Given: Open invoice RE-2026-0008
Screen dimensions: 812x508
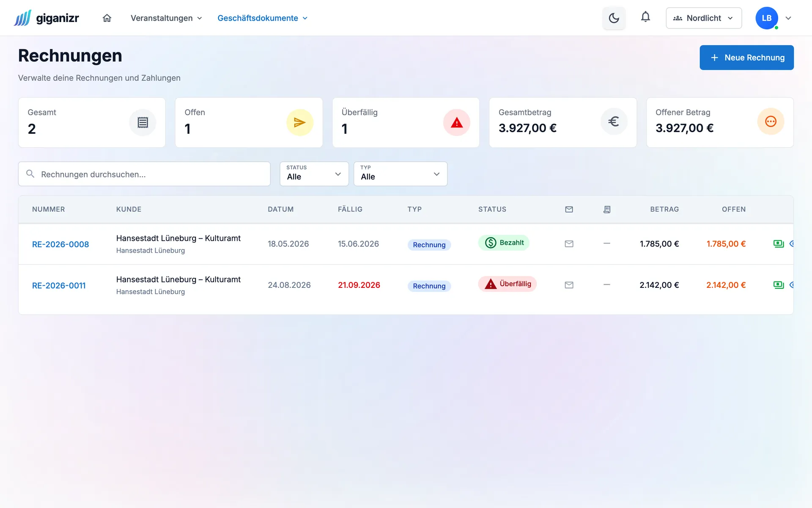Looking at the screenshot, I should (x=60, y=244).
